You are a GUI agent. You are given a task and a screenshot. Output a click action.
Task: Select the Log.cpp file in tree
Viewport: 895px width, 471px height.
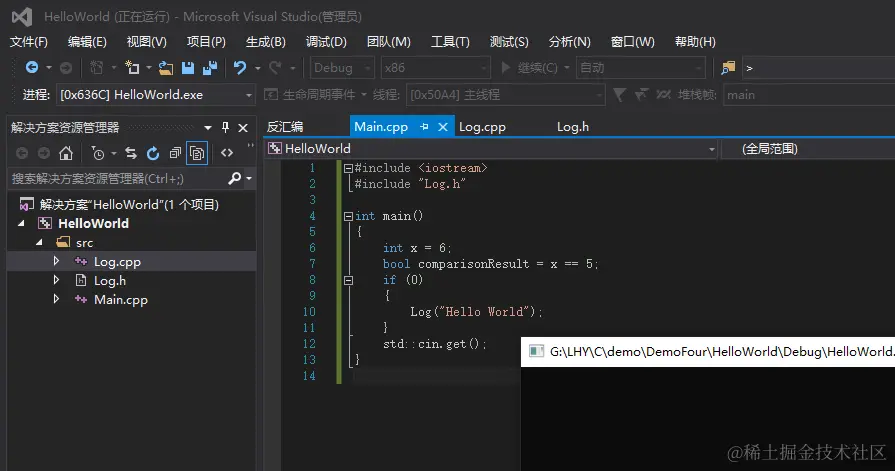coord(117,261)
